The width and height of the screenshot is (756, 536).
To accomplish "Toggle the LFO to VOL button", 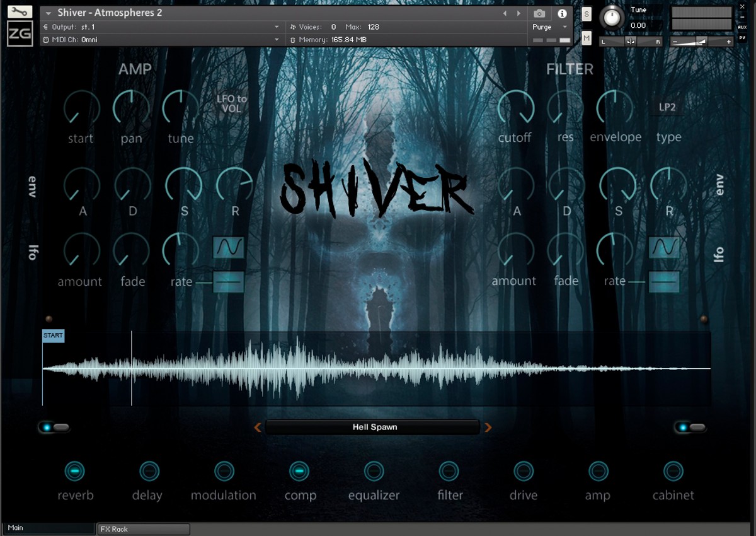I will [x=232, y=103].
